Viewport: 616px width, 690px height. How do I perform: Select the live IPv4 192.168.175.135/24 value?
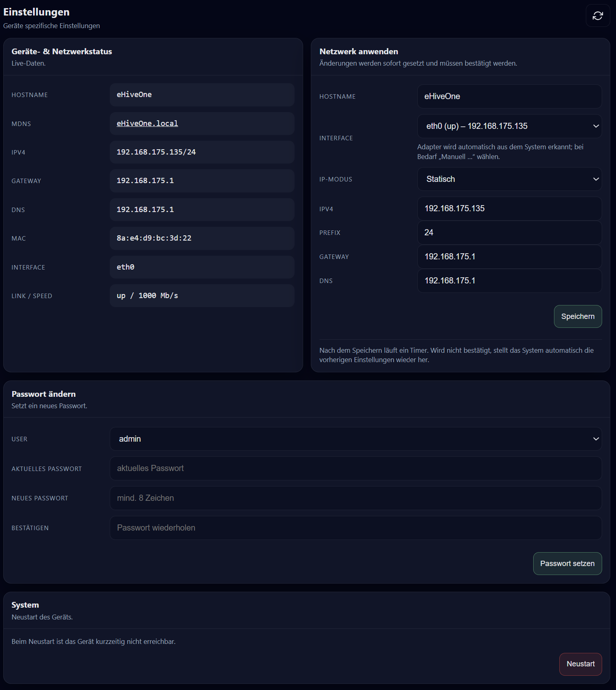tap(156, 152)
